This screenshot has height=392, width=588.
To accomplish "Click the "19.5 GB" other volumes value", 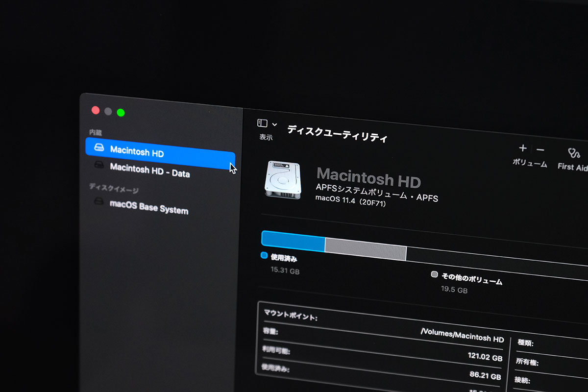I will (x=454, y=290).
